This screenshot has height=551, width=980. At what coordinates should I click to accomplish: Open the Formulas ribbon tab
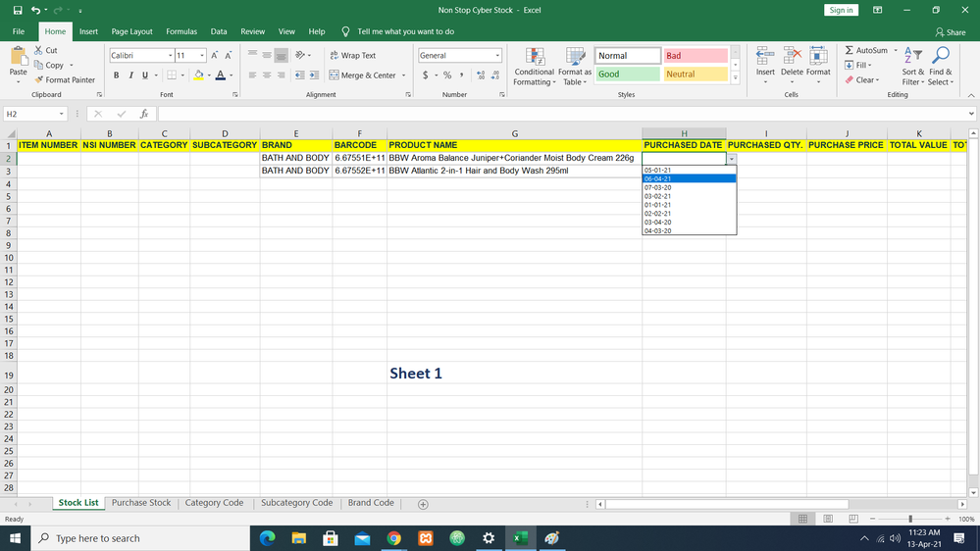[x=181, y=31]
